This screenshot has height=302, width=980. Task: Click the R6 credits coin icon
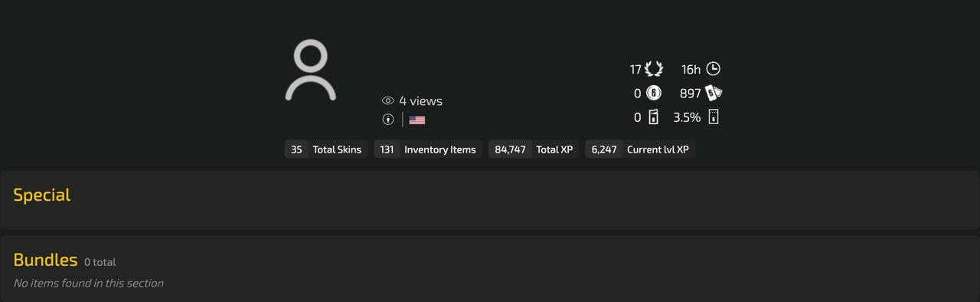tap(654, 93)
